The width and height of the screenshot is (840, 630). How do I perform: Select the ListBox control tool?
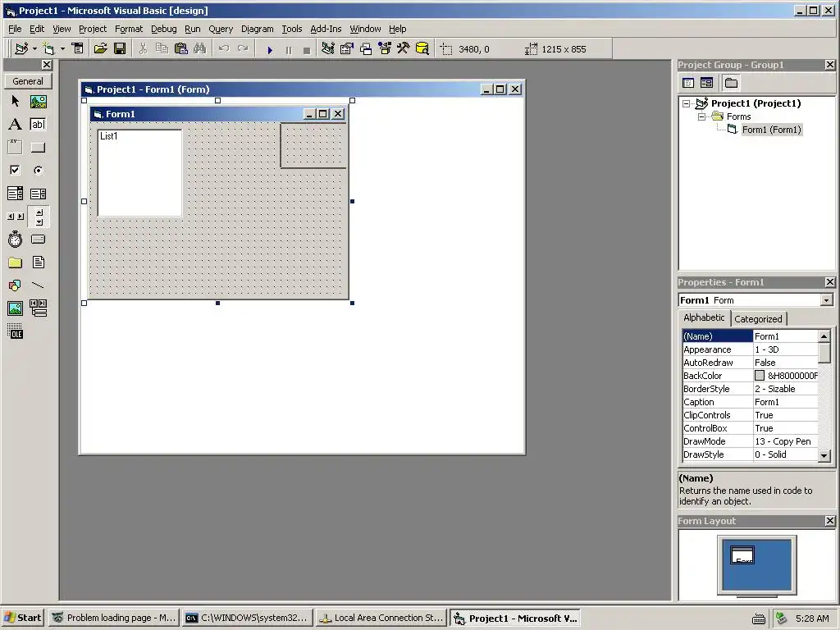[38, 194]
